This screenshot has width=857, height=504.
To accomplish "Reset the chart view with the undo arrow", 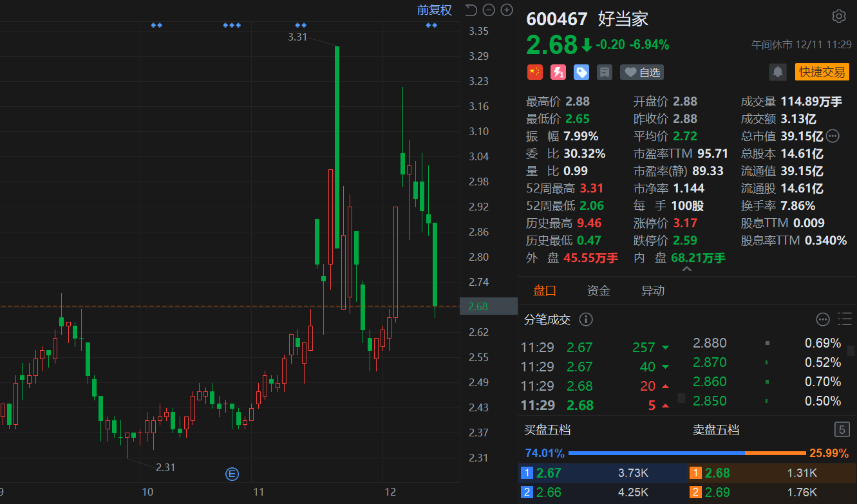I will tap(471, 10).
